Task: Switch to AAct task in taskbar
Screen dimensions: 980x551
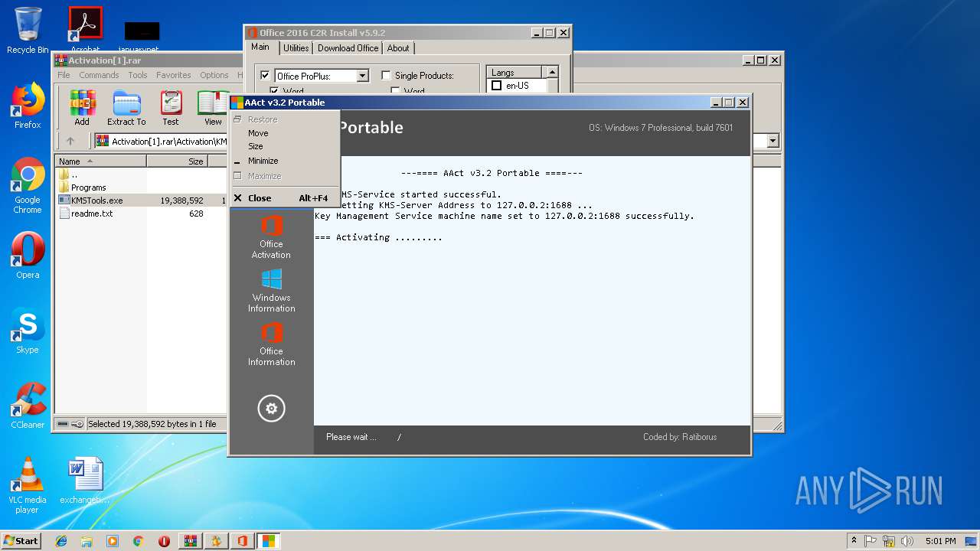Action: coord(268,541)
